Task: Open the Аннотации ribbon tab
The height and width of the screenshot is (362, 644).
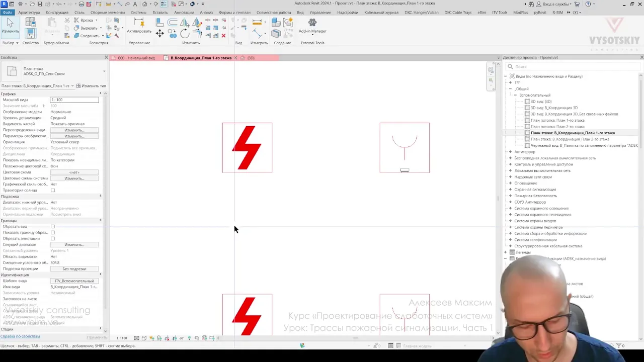Action: [x=184, y=13]
